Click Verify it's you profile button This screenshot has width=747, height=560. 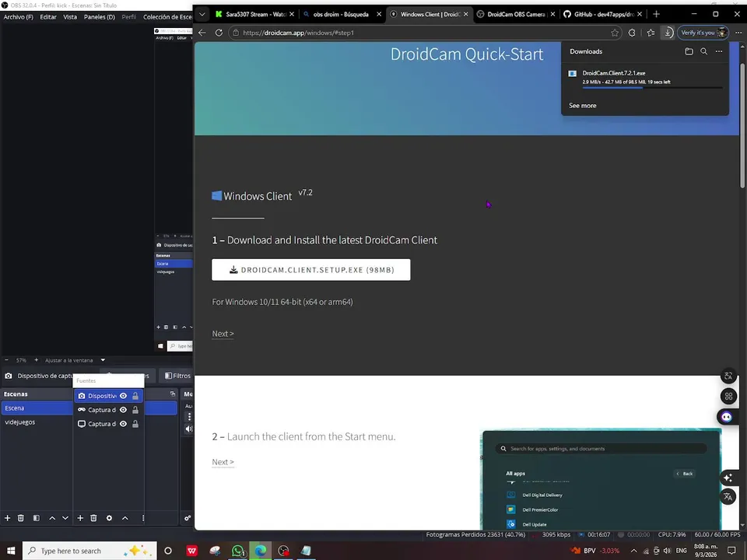point(703,33)
